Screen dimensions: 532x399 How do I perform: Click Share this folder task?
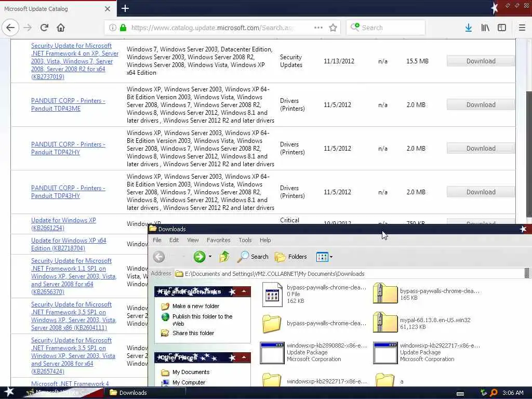pyautogui.click(x=193, y=333)
